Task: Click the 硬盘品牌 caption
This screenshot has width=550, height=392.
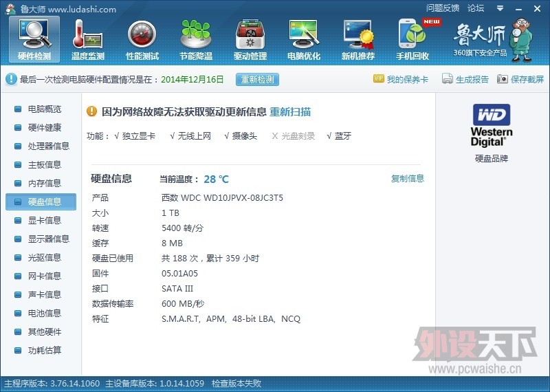Action: point(492,159)
